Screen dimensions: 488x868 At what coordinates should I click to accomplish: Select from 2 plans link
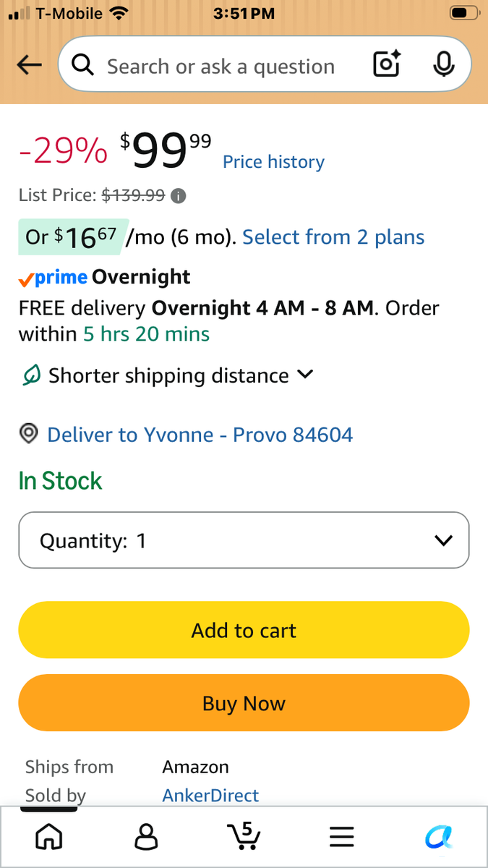(333, 237)
